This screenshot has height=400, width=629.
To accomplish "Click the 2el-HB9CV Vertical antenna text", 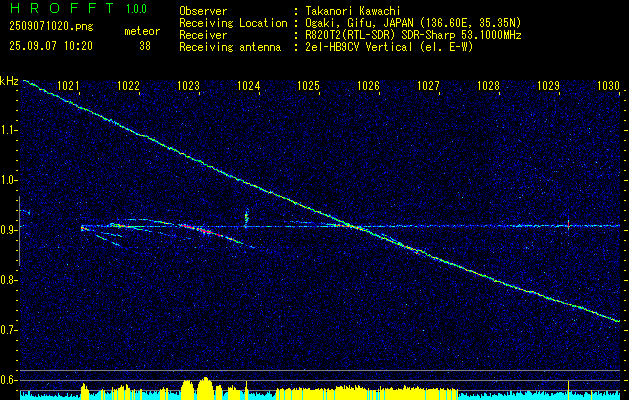I will (389, 47).
